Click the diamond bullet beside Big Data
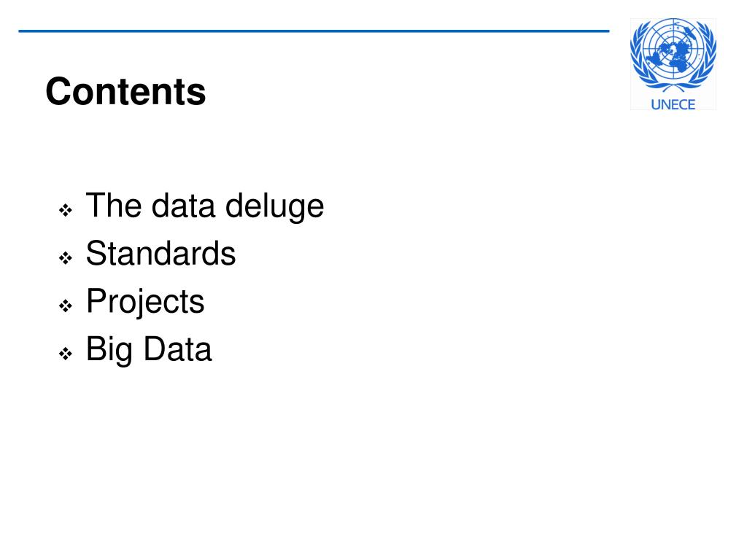The width and height of the screenshot is (747, 560). coord(66,354)
